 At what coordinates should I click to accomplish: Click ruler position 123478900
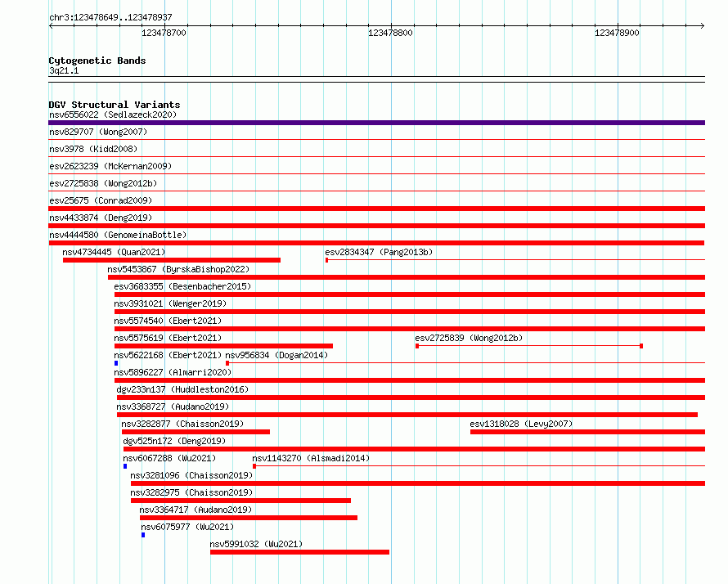click(x=617, y=33)
